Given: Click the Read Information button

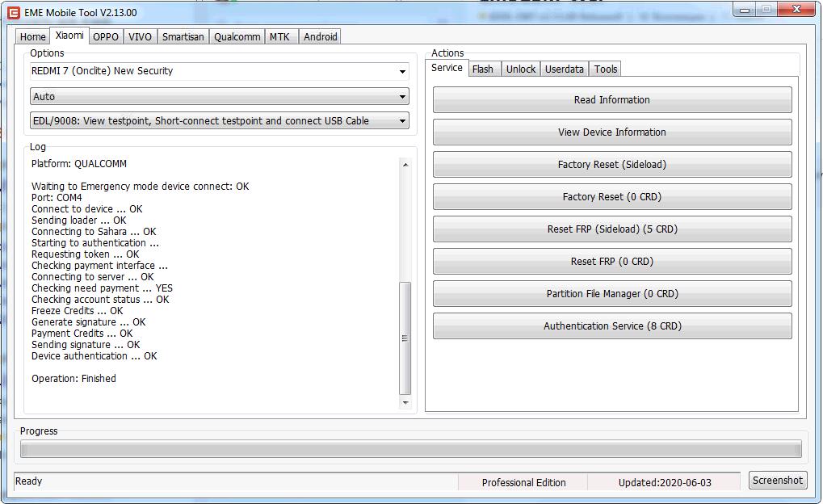Looking at the screenshot, I should tap(612, 100).
